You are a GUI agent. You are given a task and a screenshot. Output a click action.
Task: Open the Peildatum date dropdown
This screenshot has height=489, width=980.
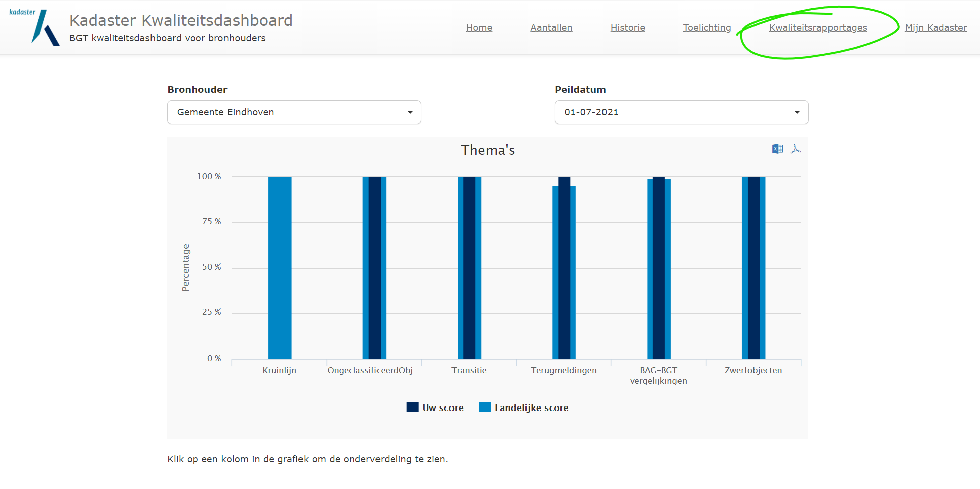pyautogui.click(x=681, y=112)
